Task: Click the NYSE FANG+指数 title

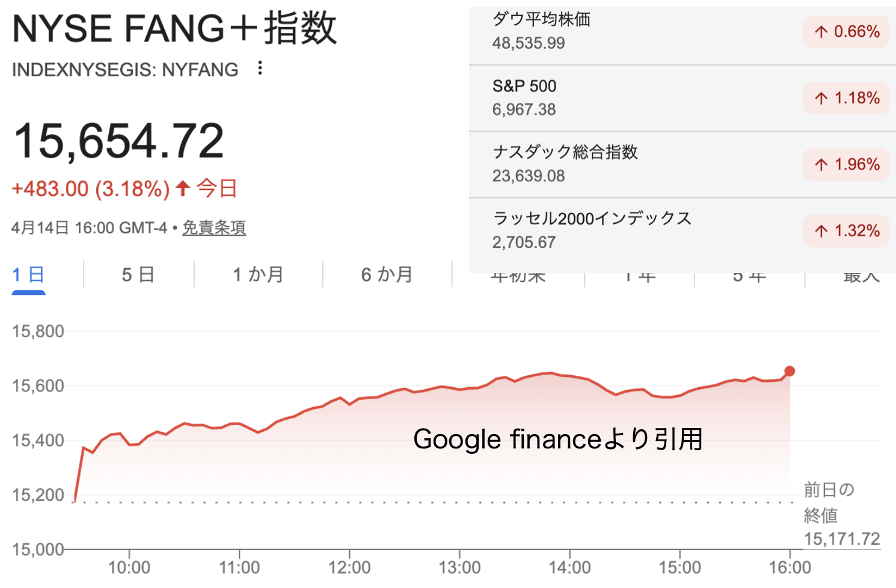Action: point(174,29)
